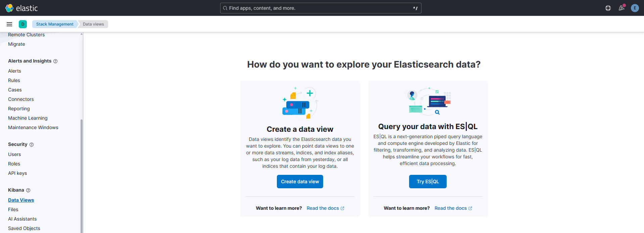Select Data Views in sidebar
The image size is (644, 233).
point(21,200)
